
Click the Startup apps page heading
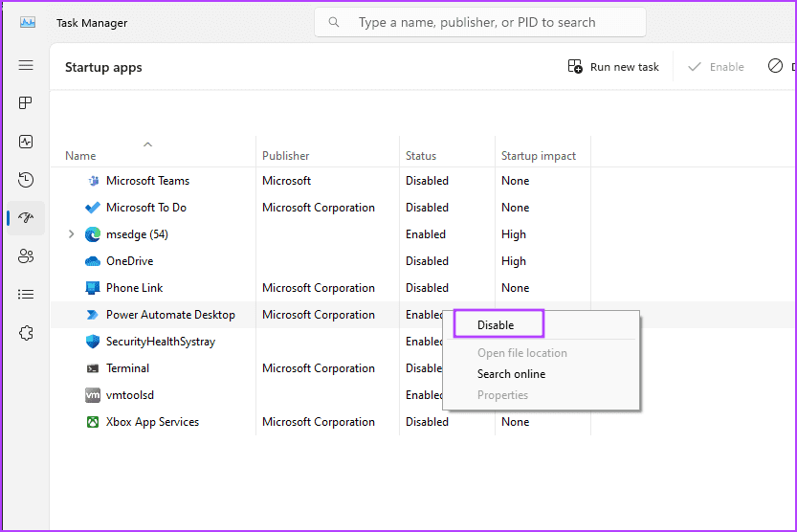click(x=103, y=68)
